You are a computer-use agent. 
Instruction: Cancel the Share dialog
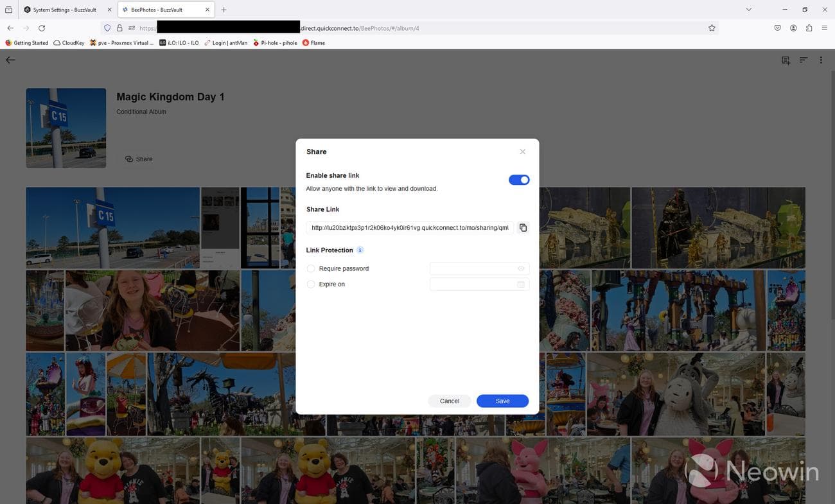[x=449, y=400]
